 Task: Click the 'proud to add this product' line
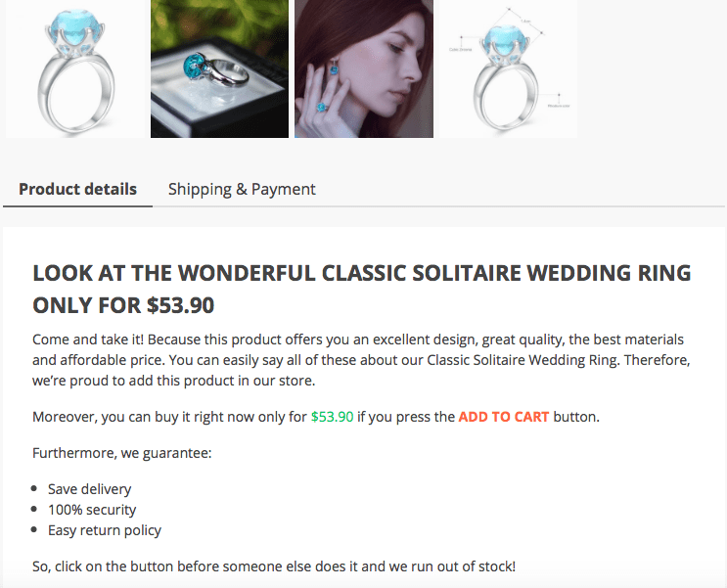pos(174,381)
